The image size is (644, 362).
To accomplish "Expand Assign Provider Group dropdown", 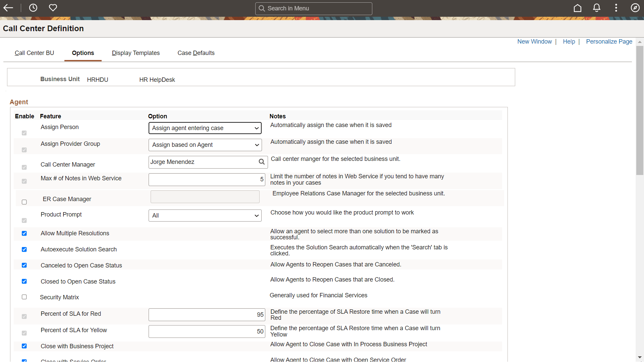I will [x=205, y=145].
